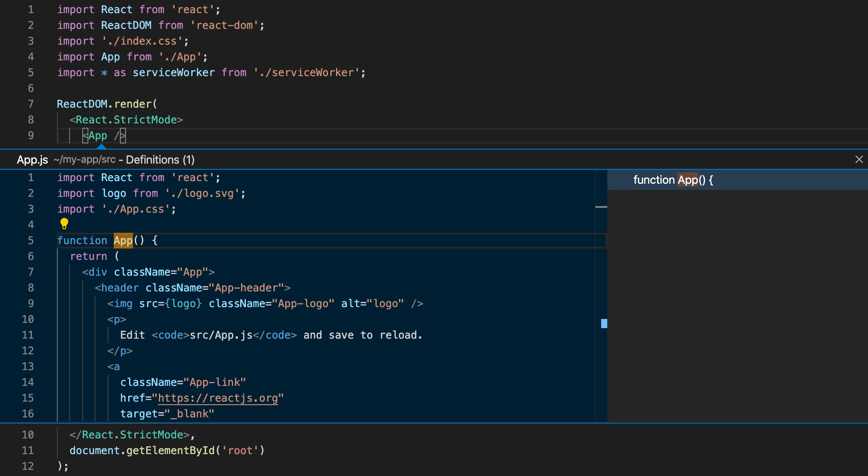Place cursor on document.getElementById('root')

click(x=166, y=450)
